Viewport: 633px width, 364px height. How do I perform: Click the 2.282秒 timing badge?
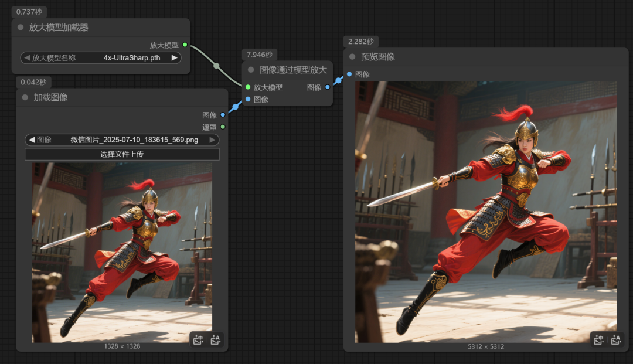tap(361, 42)
